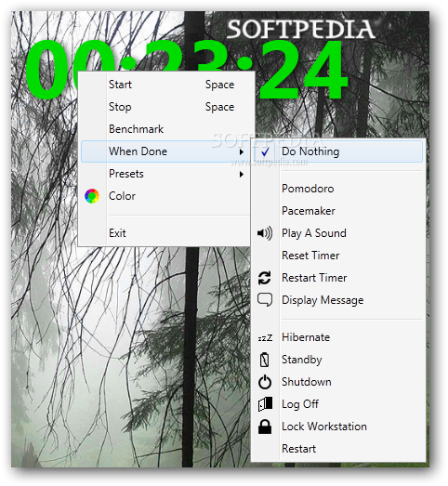
Task: Open the Presets menu entry
Action: (165, 174)
